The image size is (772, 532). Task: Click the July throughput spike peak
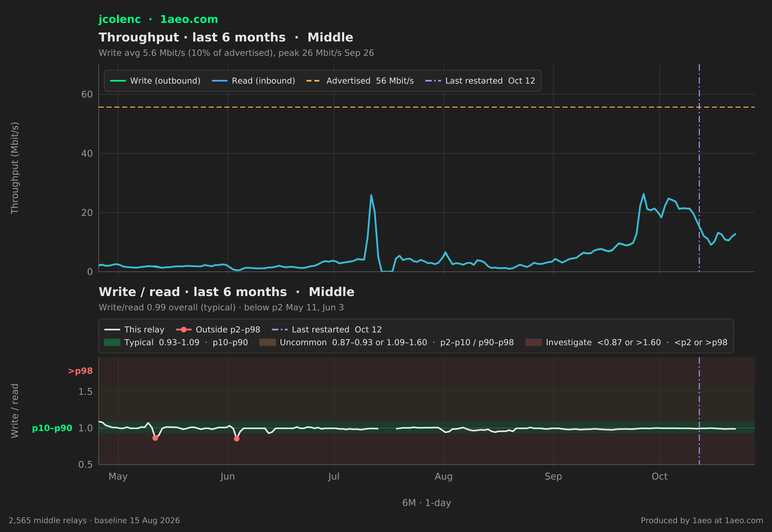371,195
